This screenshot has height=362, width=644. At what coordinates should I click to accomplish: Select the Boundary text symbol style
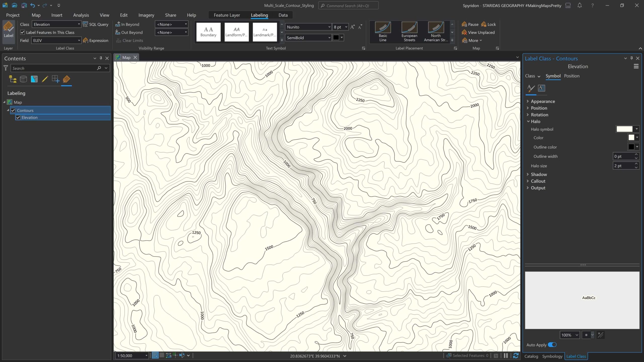[x=208, y=32]
